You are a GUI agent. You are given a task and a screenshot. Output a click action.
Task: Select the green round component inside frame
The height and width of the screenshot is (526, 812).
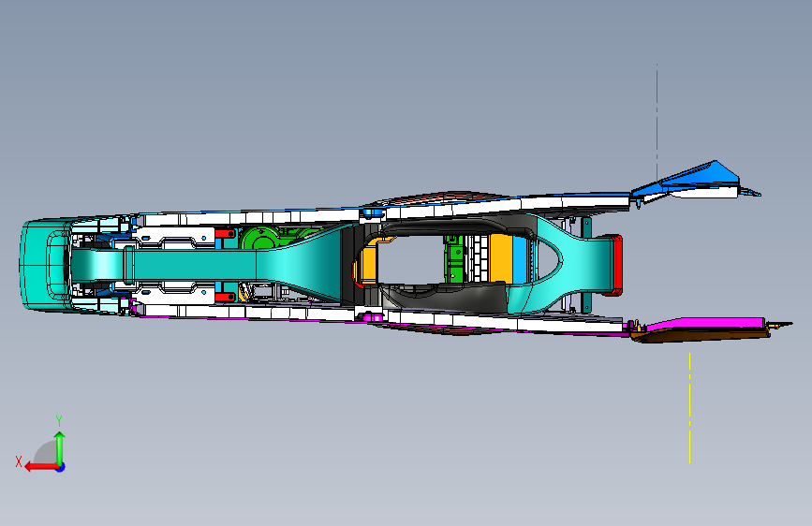point(260,238)
